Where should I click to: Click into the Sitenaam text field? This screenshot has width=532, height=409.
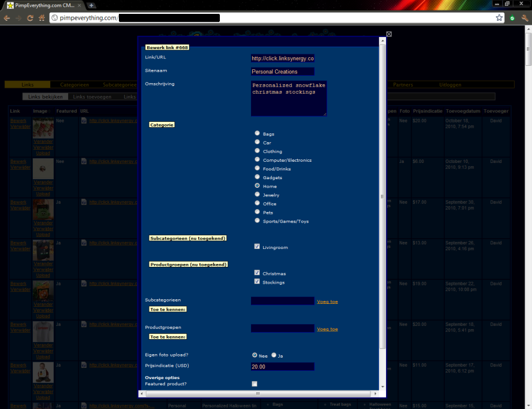coord(283,72)
